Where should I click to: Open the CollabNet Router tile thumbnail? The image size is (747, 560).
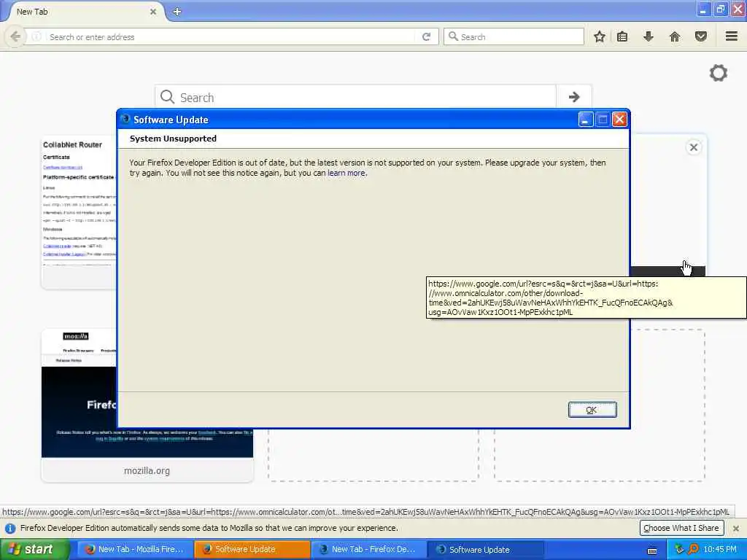click(79, 212)
